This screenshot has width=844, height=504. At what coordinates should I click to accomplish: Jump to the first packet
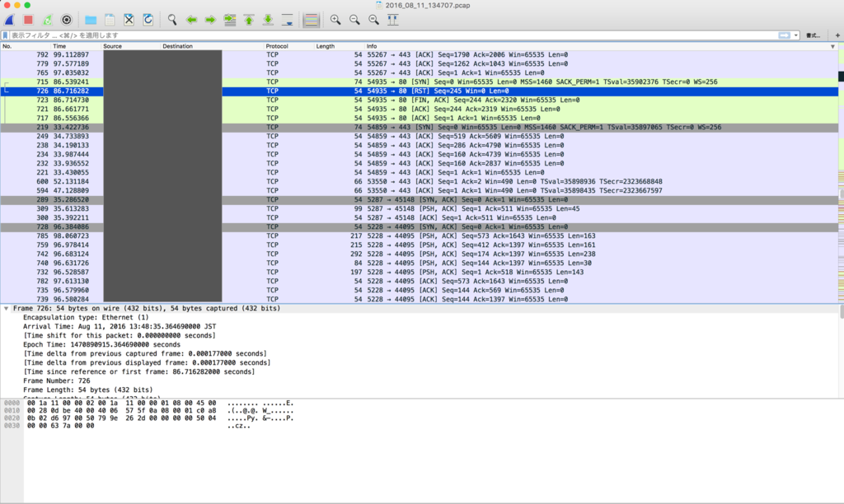249,20
